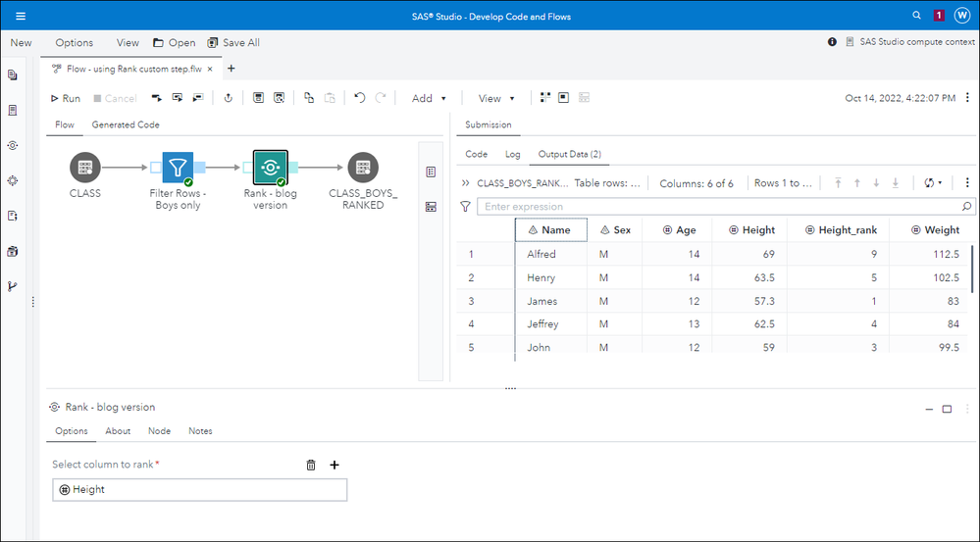Delete the selected rank column
The image size is (980, 542).
[311, 465]
